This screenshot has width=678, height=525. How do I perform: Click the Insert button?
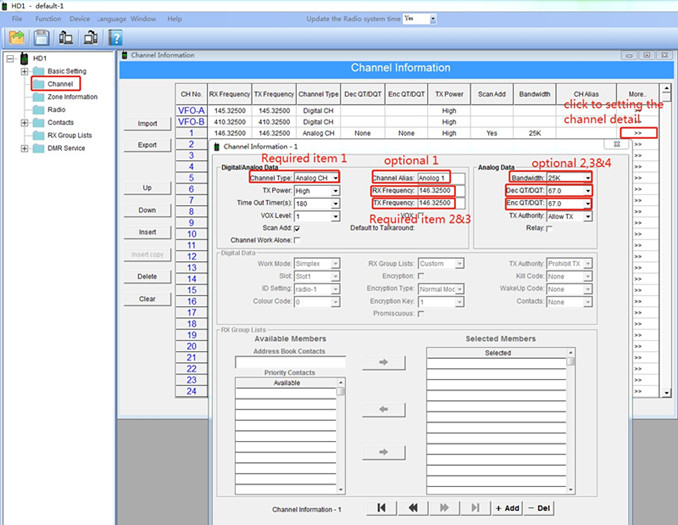point(147,232)
